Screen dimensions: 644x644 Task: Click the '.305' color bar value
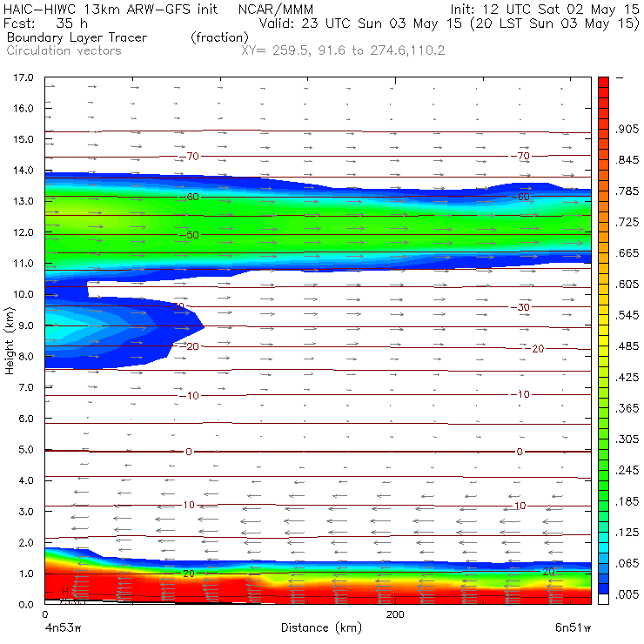pos(627,439)
